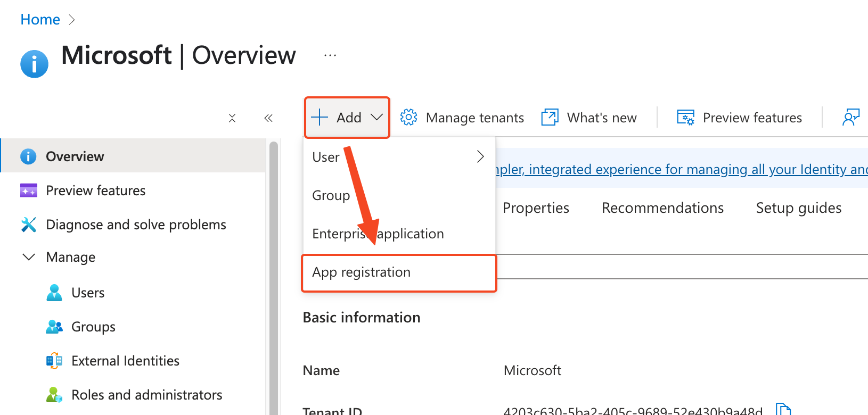Collapse the Manage section
This screenshot has width=868, height=415.
click(x=29, y=257)
